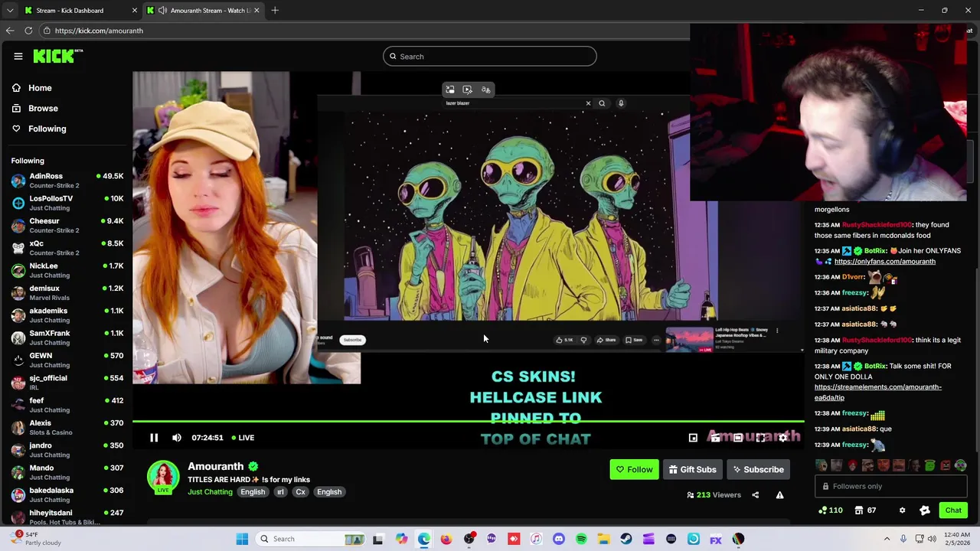Image resolution: width=980 pixels, height=551 pixels.
Task: Open chat settings gear
Action: [x=902, y=510]
